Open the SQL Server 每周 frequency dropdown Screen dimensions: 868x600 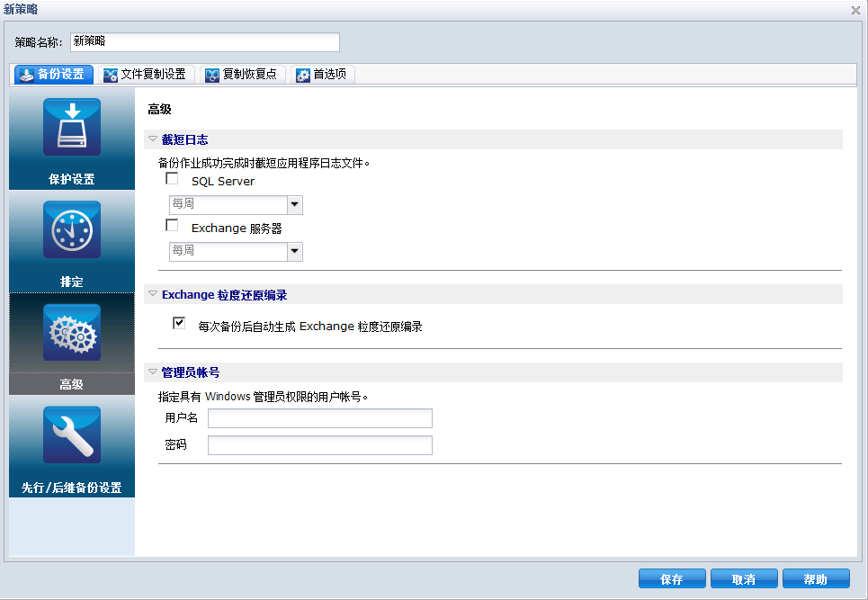coord(294,205)
